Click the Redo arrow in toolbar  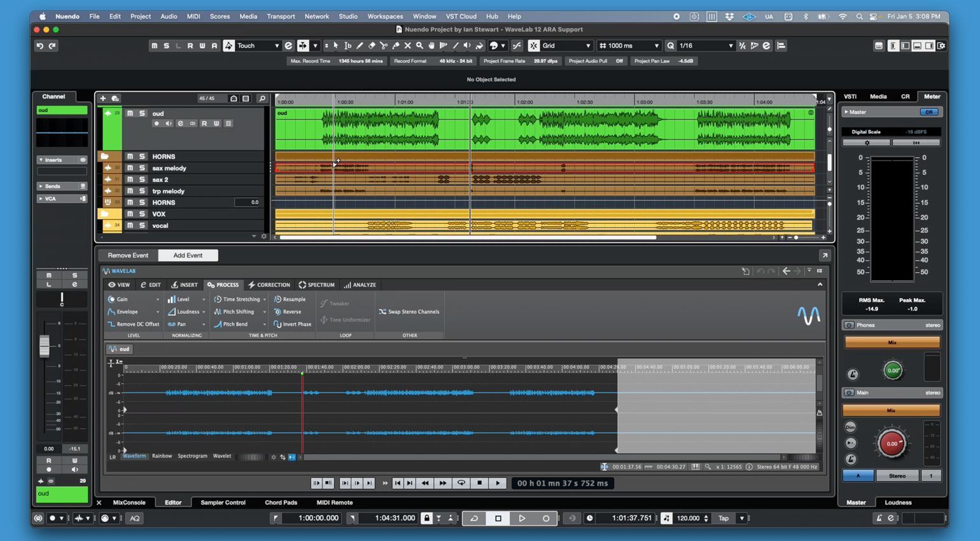point(53,46)
